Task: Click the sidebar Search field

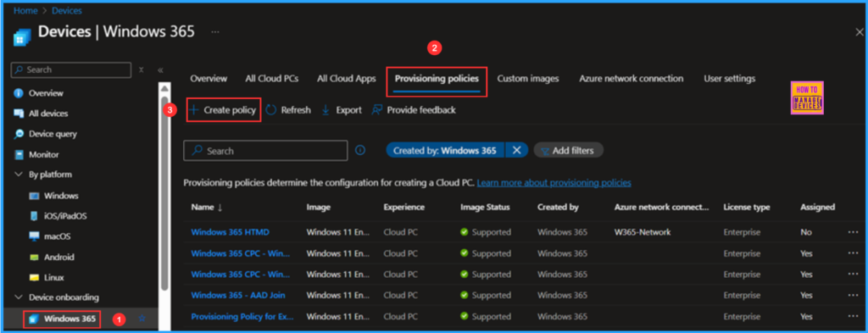Action: [71, 69]
